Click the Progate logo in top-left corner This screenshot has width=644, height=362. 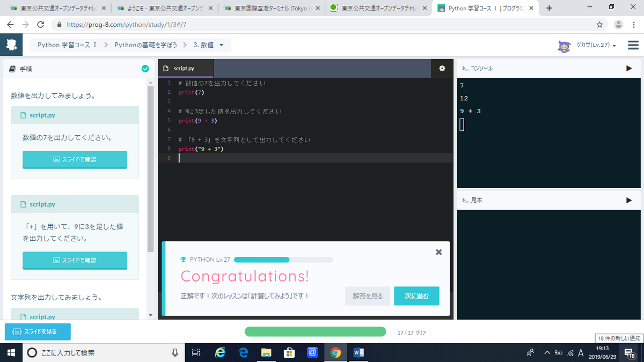[x=11, y=45]
